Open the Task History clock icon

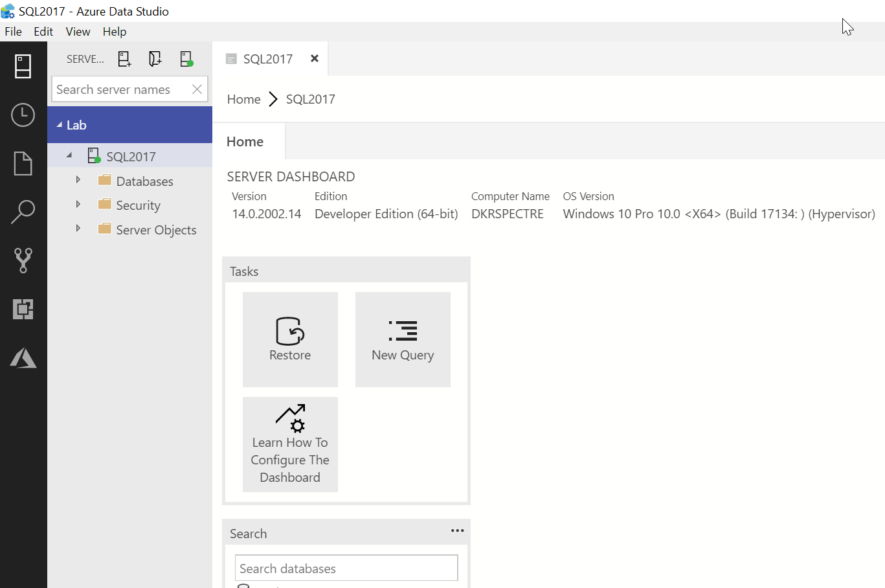coord(23,115)
